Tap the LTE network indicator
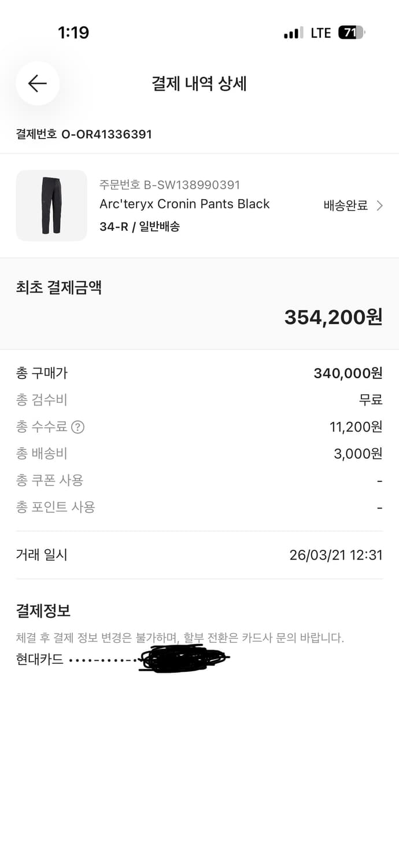Image resolution: width=399 pixels, height=868 pixels. pyautogui.click(x=320, y=33)
